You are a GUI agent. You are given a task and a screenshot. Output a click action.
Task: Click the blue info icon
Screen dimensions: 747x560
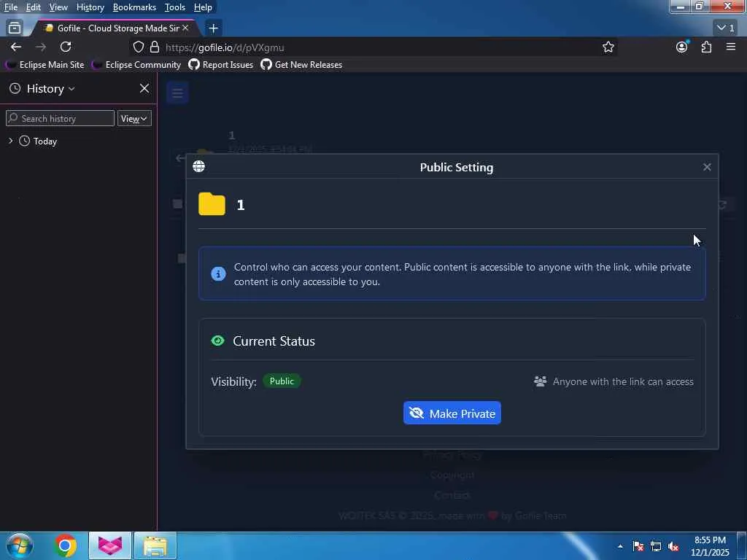(218, 274)
